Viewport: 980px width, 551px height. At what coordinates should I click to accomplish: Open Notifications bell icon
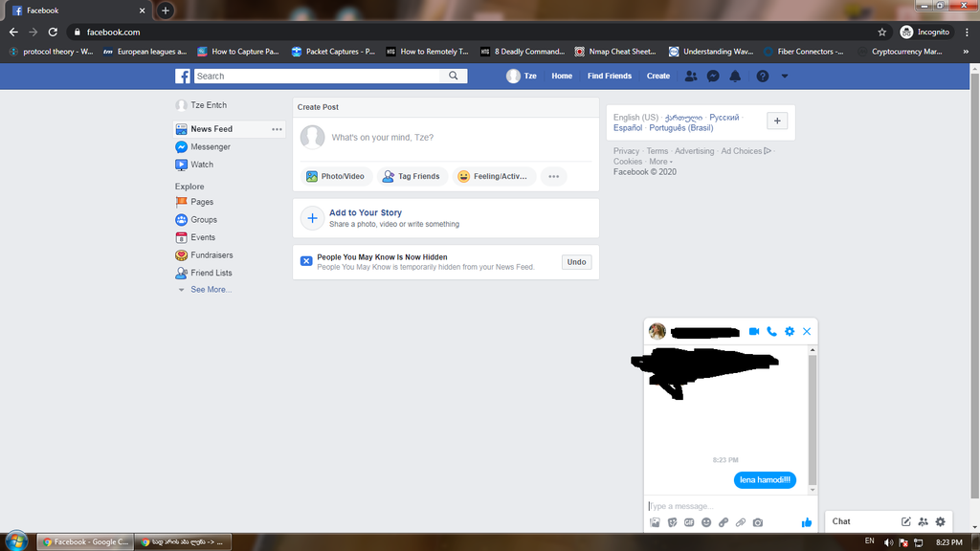pyautogui.click(x=735, y=77)
